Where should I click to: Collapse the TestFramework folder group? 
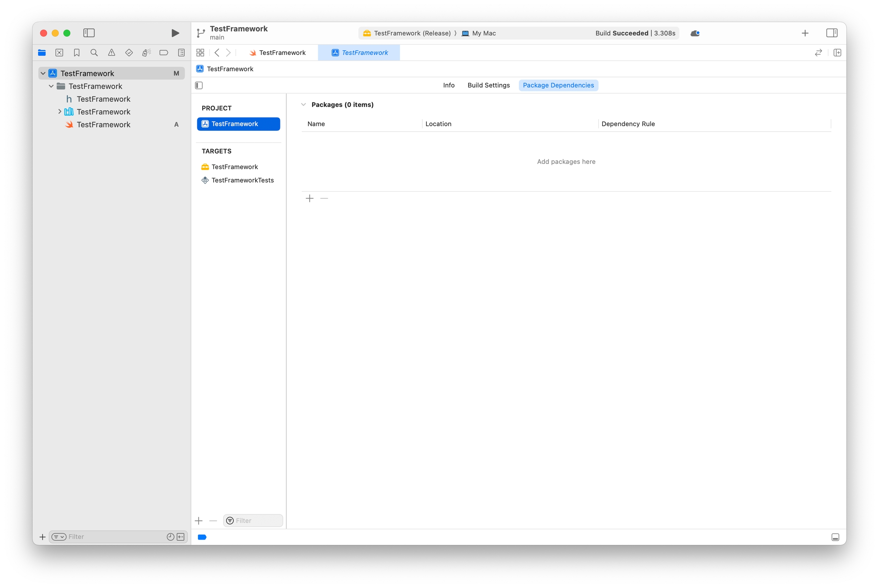coord(51,86)
